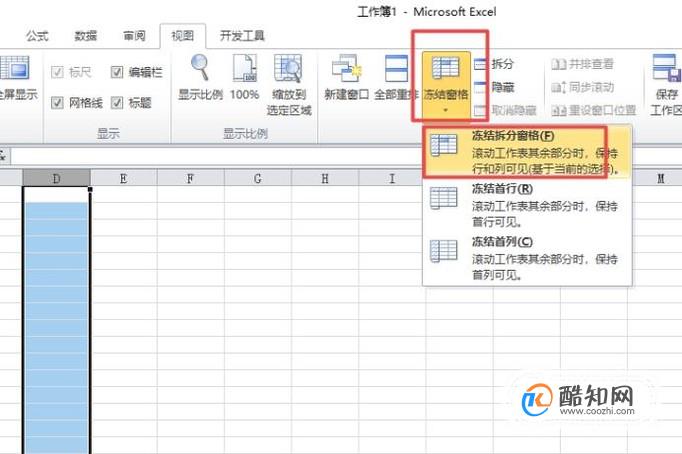
Task: Click the formula bar input field
Action: 346,156
